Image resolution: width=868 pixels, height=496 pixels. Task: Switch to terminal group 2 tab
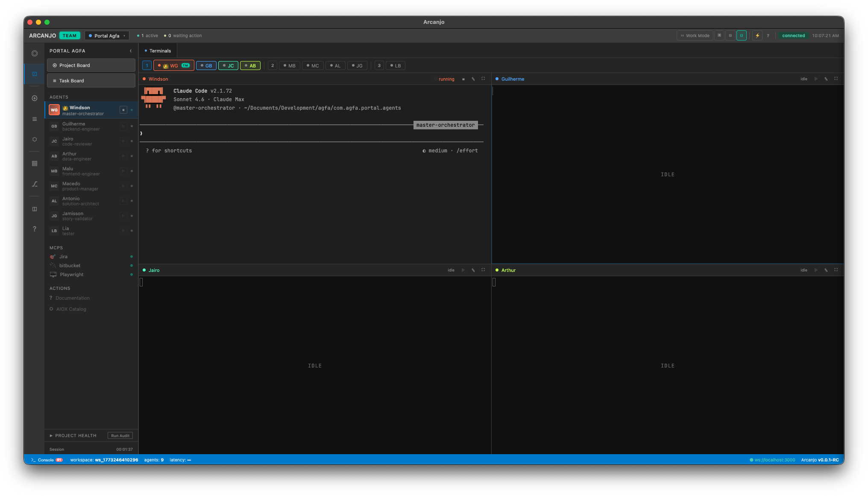[273, 65]
